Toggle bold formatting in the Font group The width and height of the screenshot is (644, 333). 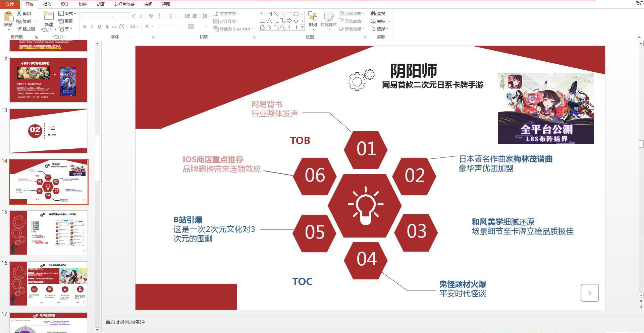coord(84,27)
